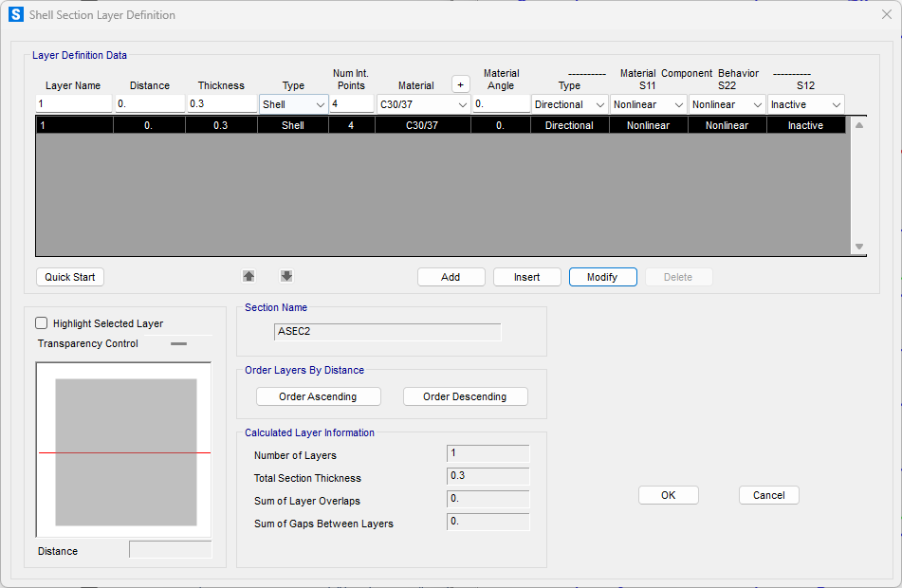Open the Quick Start dialog
902x588 pixels.
(x=69, y=276)
